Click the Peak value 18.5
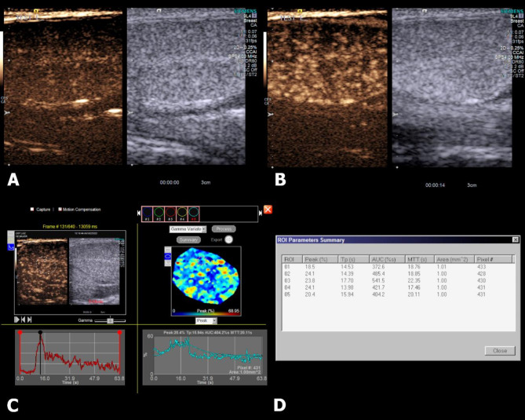This screenshot has width=525, height=420. [x=310, y=267]
